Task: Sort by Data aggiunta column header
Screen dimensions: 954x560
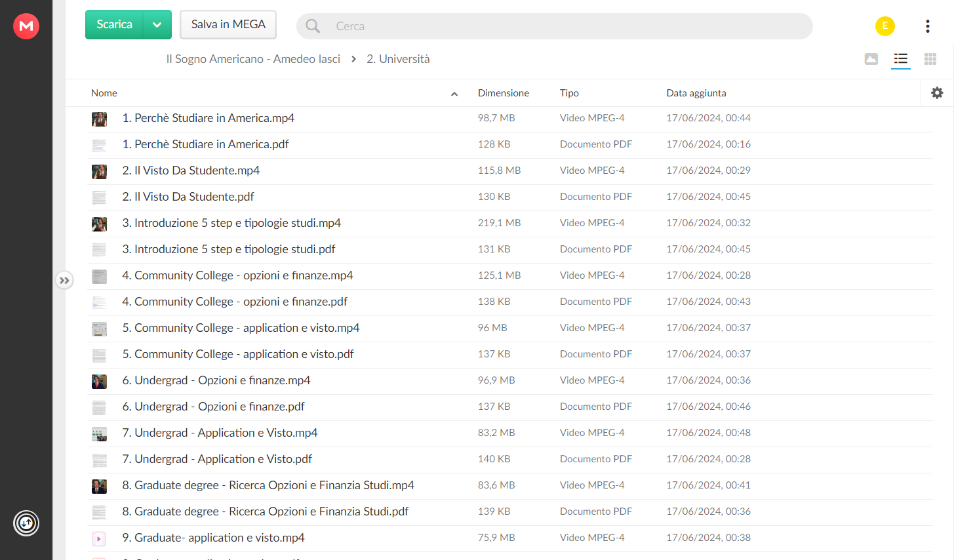Action: click(696, 93)
